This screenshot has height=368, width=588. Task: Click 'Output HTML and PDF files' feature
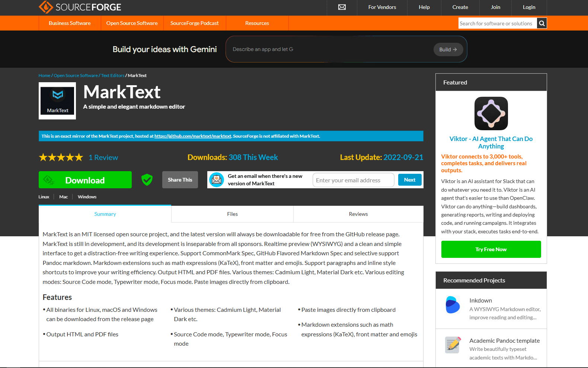pos(82,335)
